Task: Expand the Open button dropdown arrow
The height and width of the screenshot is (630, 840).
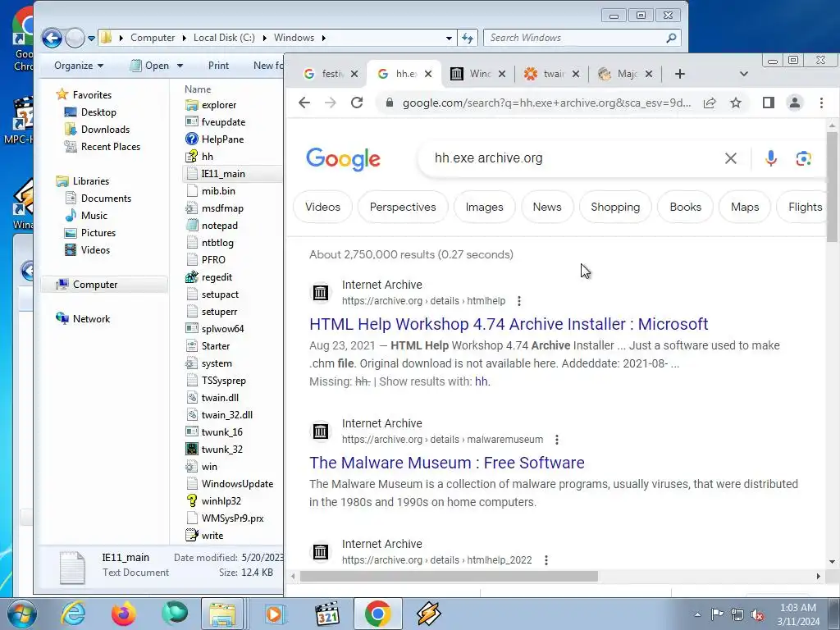Action: point(180,66)
